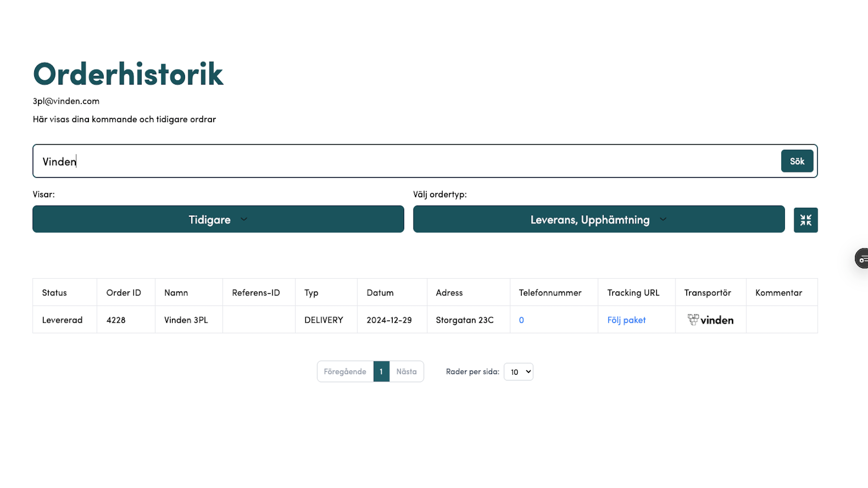Select the date 2024-12-29 cell
Viewport: 868px width, 488px height.
click(x=392, y=320)
